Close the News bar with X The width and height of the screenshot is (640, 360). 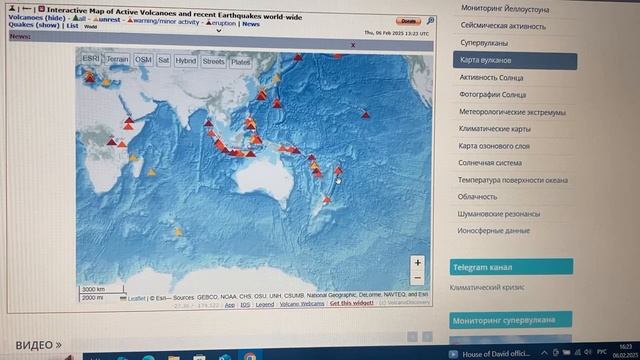[353, 45]
